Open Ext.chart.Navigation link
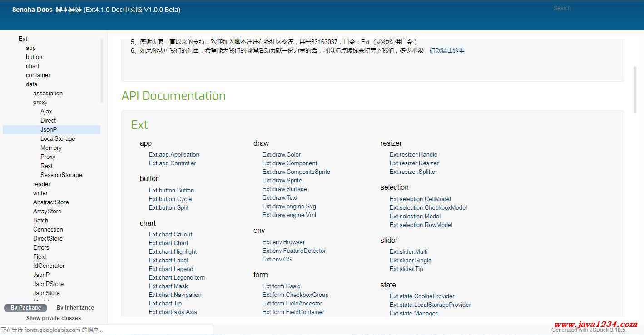Screen dimensions: 644x335 pos(175,295)
